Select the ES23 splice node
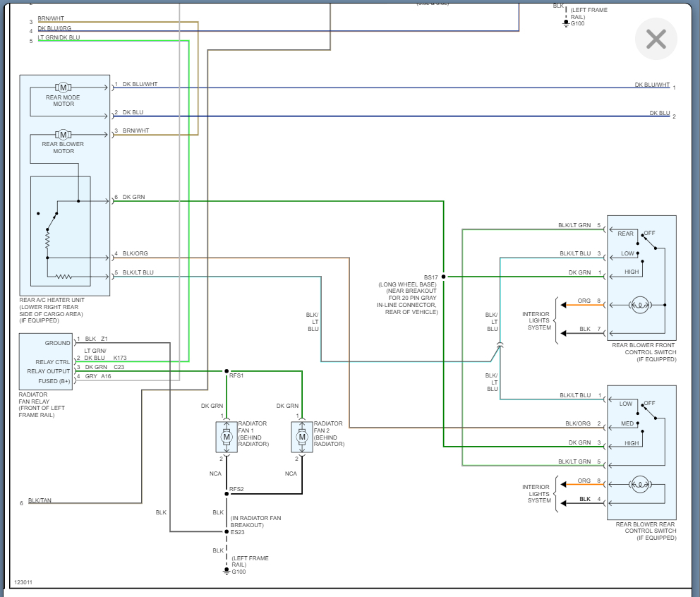Viewport: 700px width, 597px height. click(227, 531)
